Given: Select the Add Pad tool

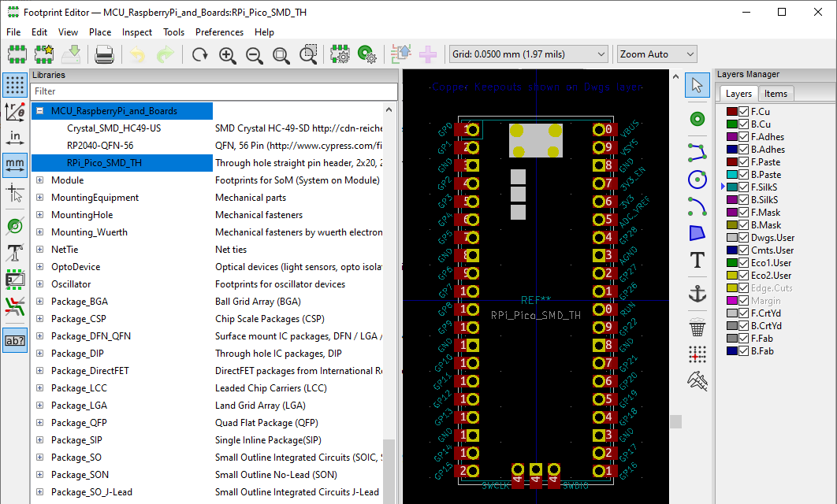Looking at the screenshot, I should [x=697, y=118].
